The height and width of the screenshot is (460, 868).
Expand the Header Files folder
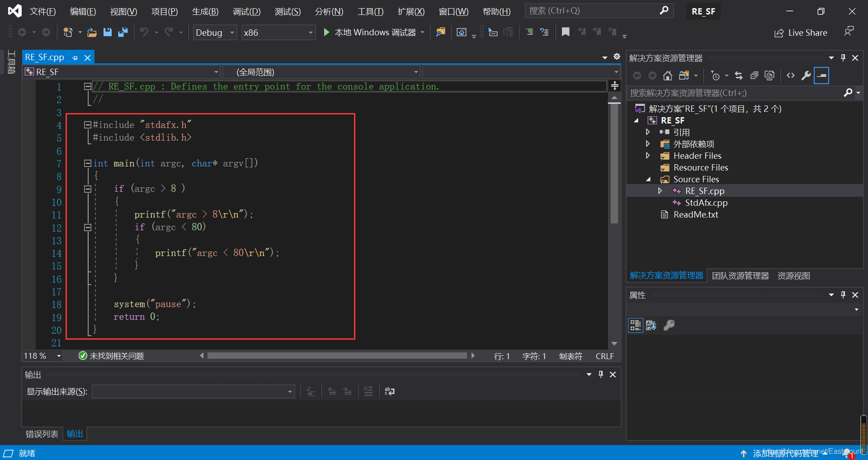pyautogui.click(x=648, y=156)
